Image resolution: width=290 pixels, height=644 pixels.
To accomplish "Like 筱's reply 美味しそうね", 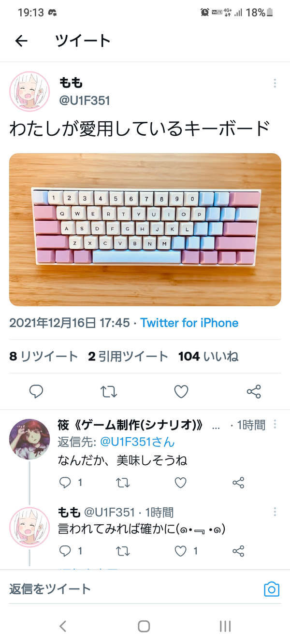I will click(x=180, y=482).
